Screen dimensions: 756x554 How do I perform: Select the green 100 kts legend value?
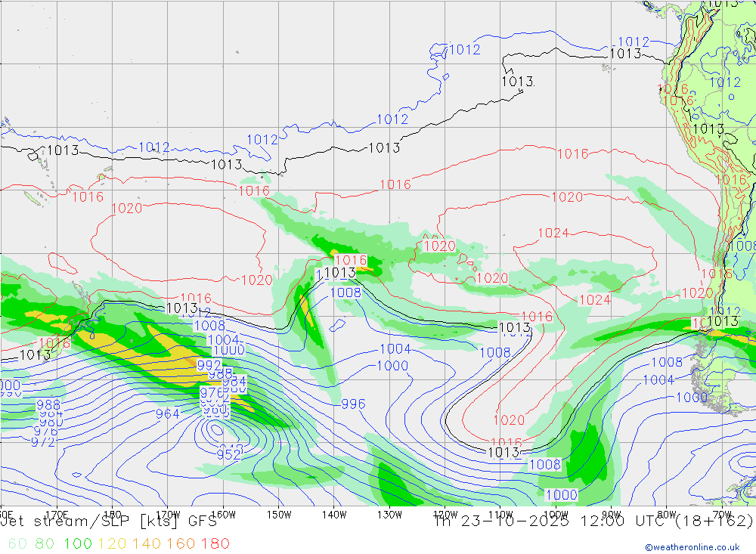[78, 544]
